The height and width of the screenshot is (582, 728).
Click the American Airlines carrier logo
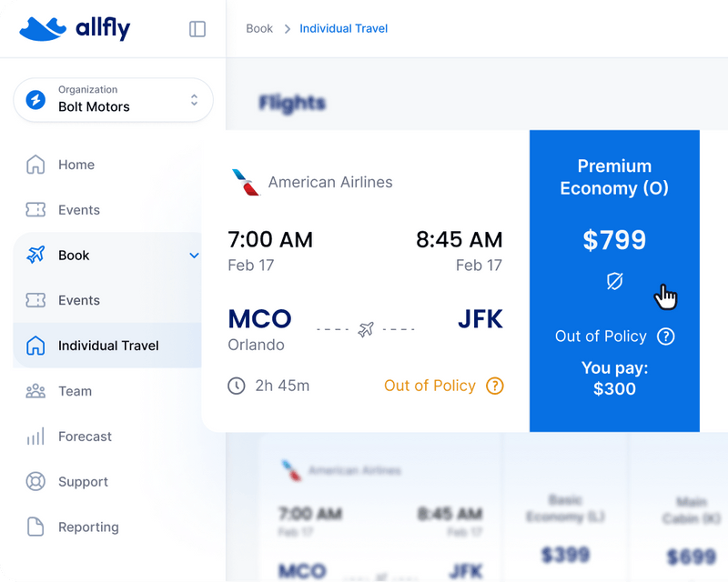(x=243, y=181)
